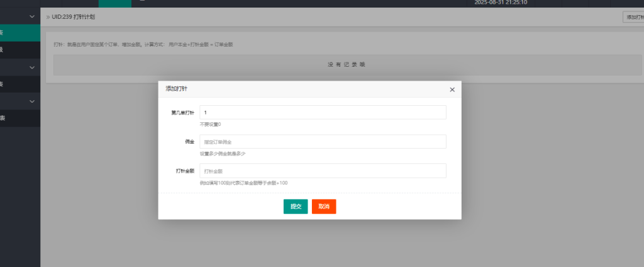644x267 pixels.
Task: Click into the 打针金额 amount input field
Action: (323, 171)
